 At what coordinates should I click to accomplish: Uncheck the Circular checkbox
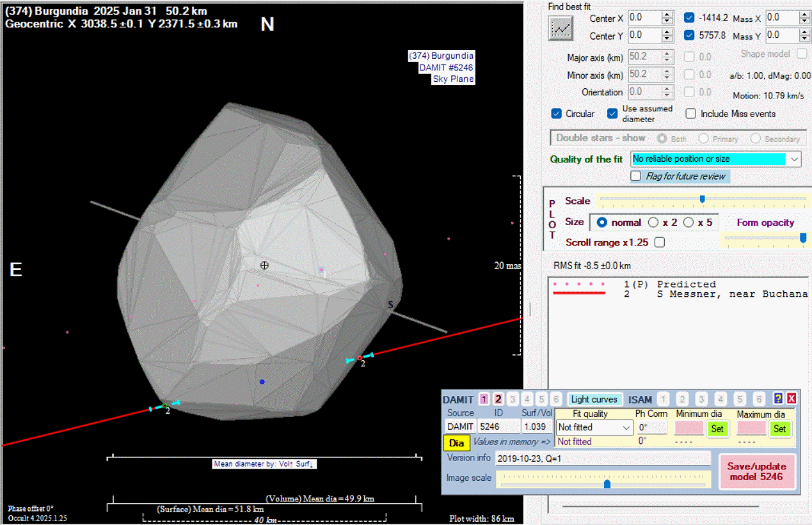pos(557,114)
